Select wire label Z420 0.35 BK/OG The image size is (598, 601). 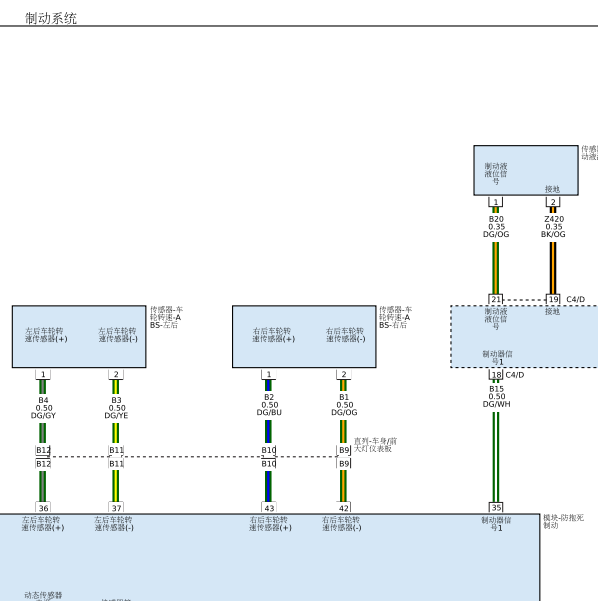554,227
